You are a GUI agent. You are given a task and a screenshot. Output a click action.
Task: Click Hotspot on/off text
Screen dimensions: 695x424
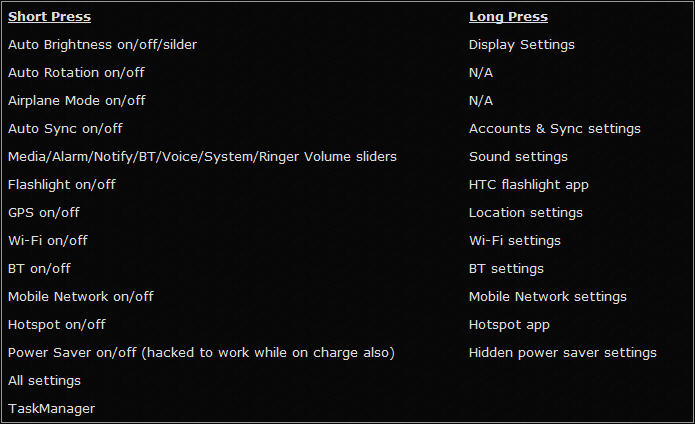[x=57, y=325]
